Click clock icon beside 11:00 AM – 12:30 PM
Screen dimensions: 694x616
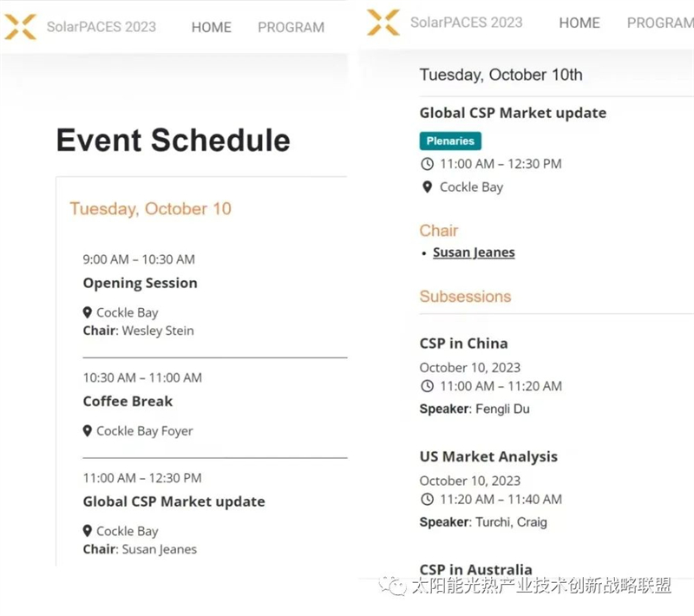pos(427,164)
